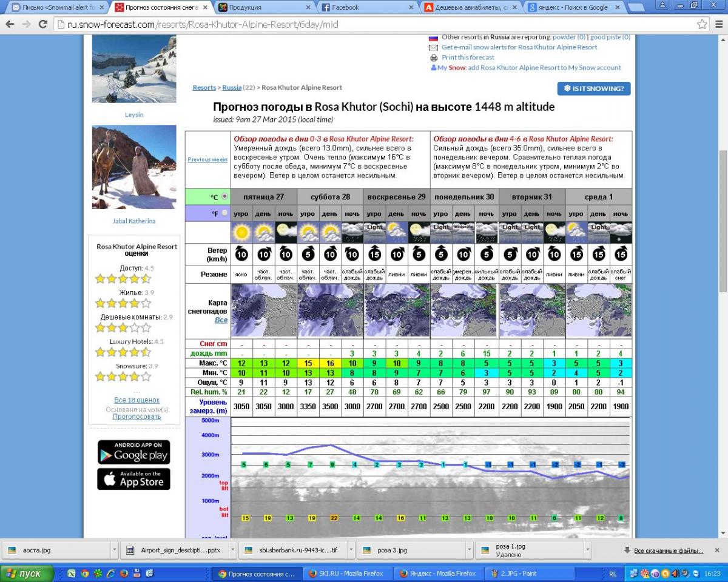Screen dimensions: 728x582
Task: Click the Russian flag icon
Action: [434, 38]
